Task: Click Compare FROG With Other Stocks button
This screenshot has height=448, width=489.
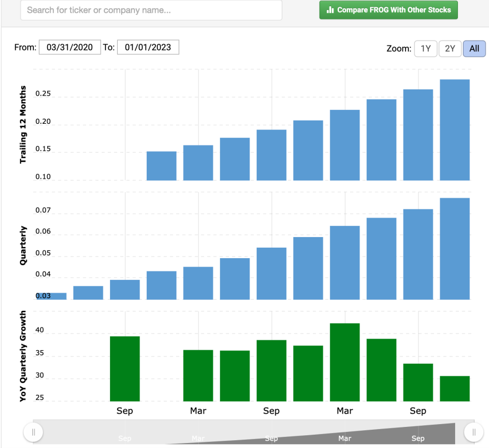Action: pos(388,10)
